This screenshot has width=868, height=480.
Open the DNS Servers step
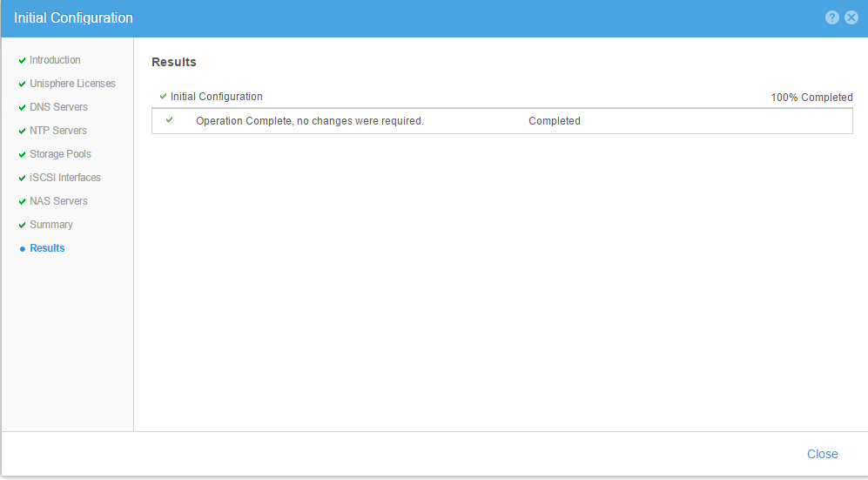[58, 107]
